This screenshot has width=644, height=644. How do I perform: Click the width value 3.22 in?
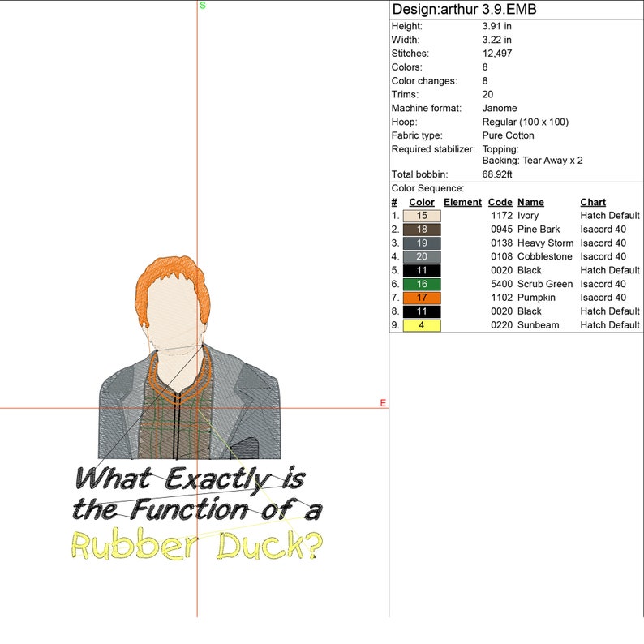point(496,40)
